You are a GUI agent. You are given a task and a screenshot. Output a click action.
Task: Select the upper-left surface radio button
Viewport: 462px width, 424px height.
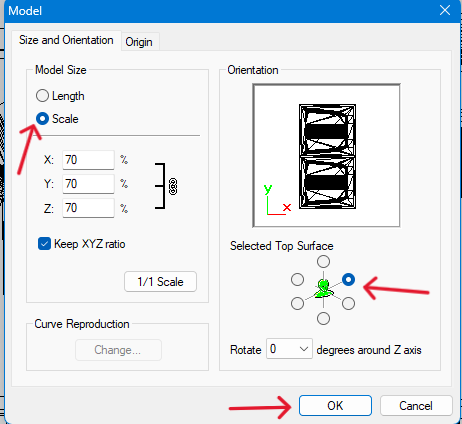point(297,279)
